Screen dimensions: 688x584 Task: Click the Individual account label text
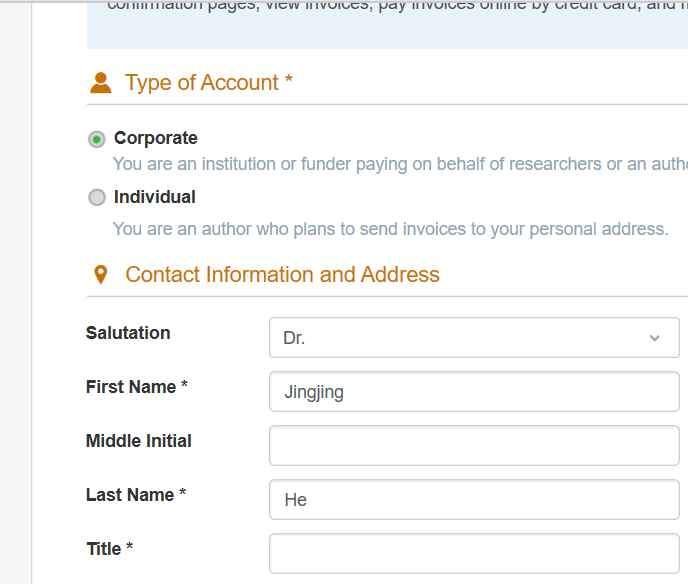click(x=154, y=197)
